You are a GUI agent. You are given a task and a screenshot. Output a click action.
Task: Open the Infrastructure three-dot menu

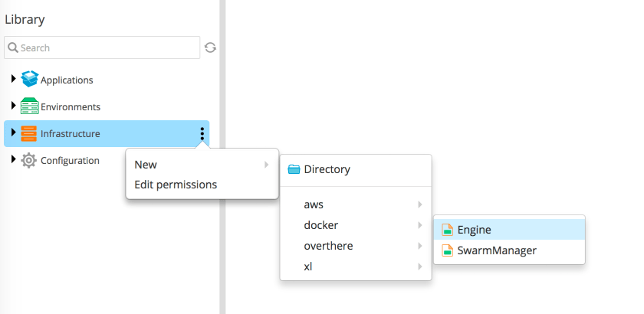(x=202, y=133)
